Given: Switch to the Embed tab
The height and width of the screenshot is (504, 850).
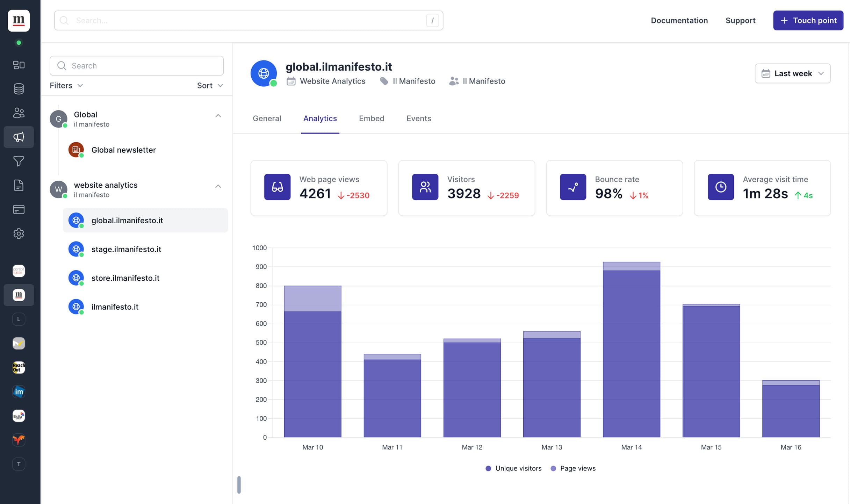Looking at the screenshot, I should [x=371, y=118].
